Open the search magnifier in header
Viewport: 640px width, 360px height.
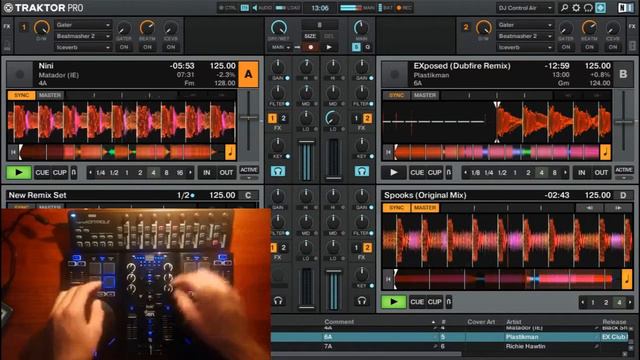coord(564,8)
